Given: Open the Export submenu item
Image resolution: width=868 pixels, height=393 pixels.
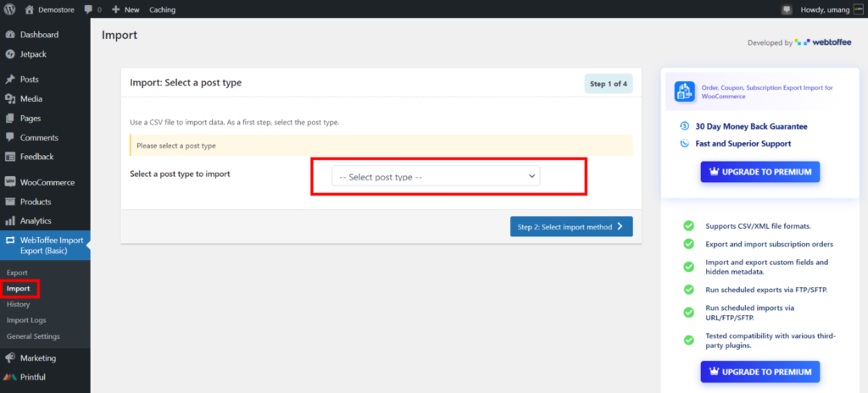Looking at the screenshot, I should 17,273.
